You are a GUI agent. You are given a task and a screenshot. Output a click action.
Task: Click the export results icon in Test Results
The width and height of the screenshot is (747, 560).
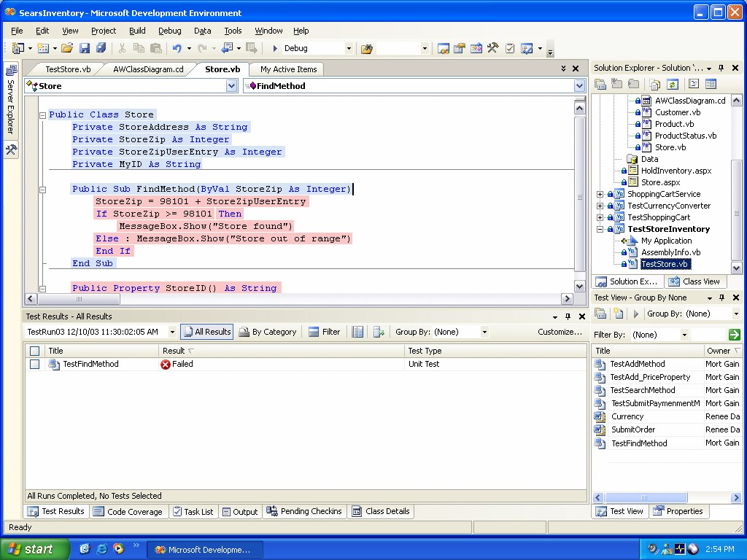coord(379,332)
